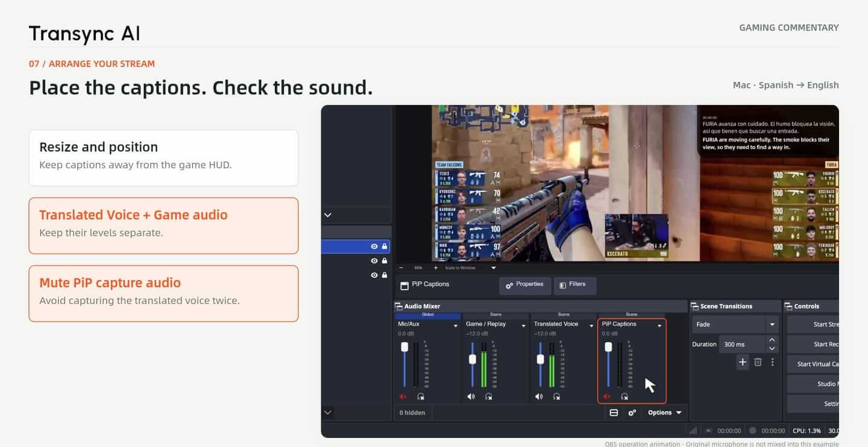868x447 pixels.
Task: Unmute the PiP Captions speaker icon
Action: [x=607, y=396]
